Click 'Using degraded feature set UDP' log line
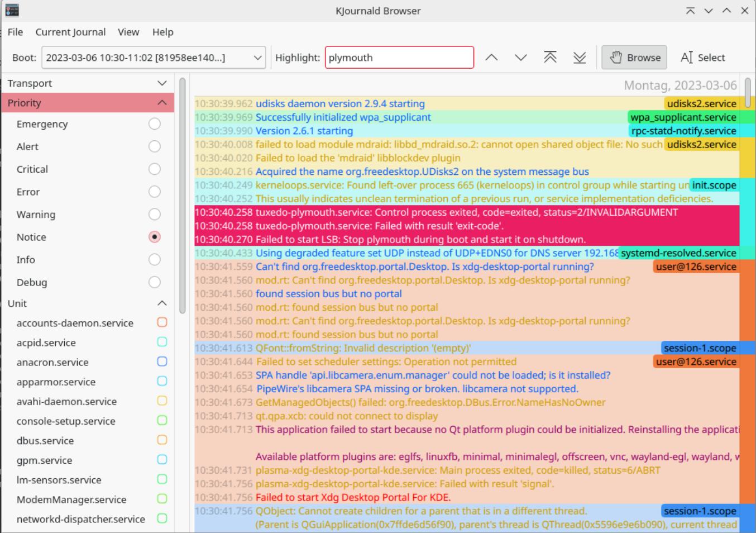This screenshot has width=756, height=533. pyautogui.click(x=437, y=253)
